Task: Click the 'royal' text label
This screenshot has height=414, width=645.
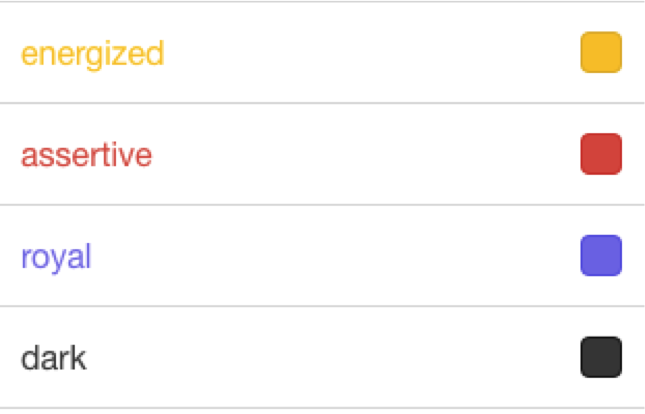Action: (x=56, y=257)
